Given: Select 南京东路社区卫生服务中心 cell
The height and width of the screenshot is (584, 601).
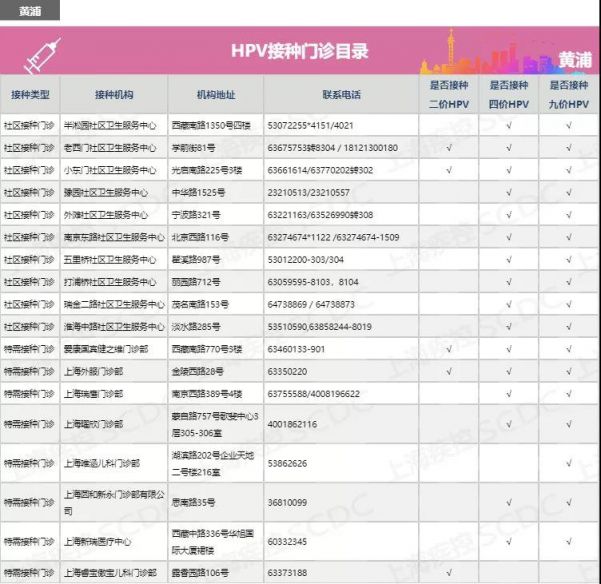Looking at the screenshot, I should (114, 237).
